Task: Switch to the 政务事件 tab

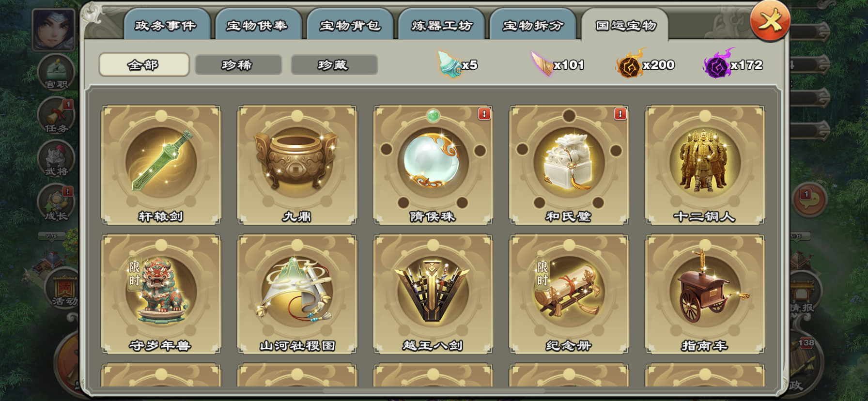Action: pyautogui.click(x=166, y=25)
